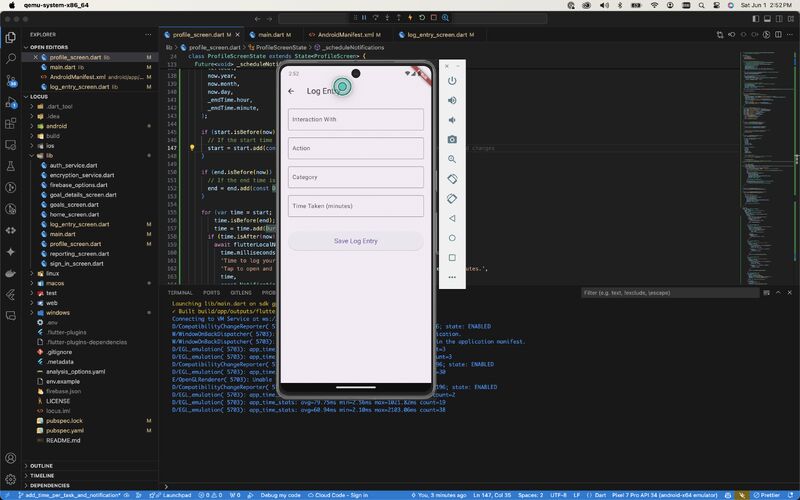Click Launchpad in the status bar
Viewport: 800px width, 500px height.
pyautogui.click(x=176, y=495)
